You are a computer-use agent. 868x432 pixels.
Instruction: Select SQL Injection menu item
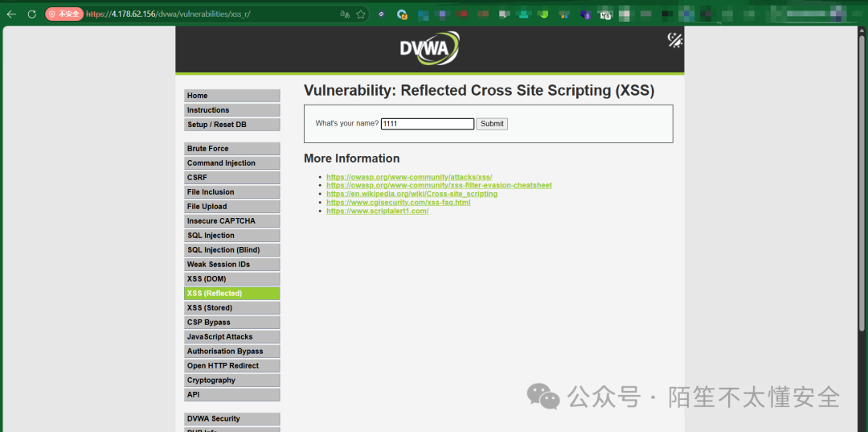(232, 236)
